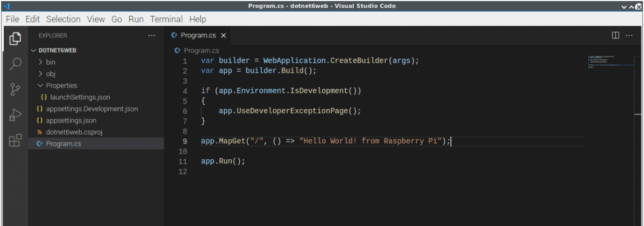
Task: Click the code minimap preview
Action: (611, 61)
